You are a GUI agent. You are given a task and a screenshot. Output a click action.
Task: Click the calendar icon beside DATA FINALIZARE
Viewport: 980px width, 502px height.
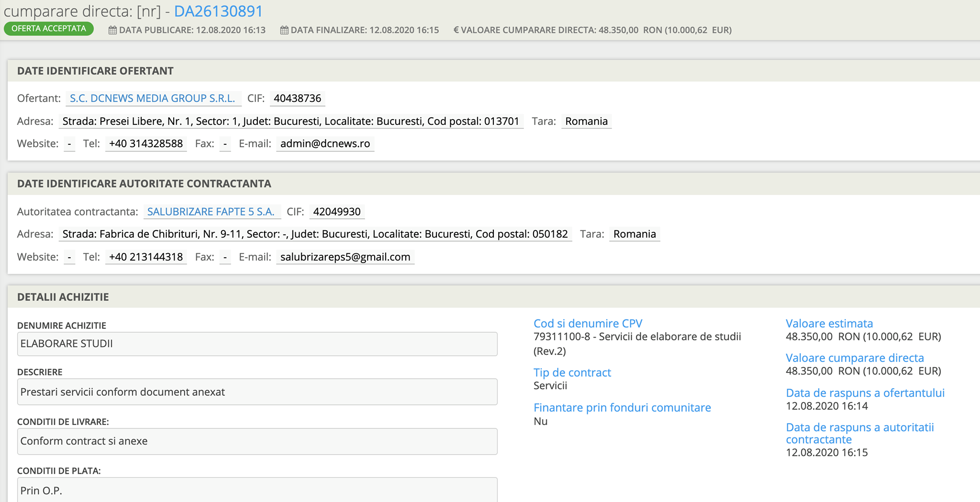click(284, 30)
